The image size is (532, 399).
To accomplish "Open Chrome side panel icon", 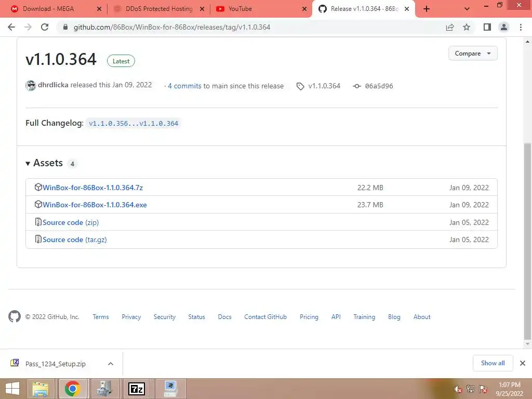I will [x=487, y=27].
